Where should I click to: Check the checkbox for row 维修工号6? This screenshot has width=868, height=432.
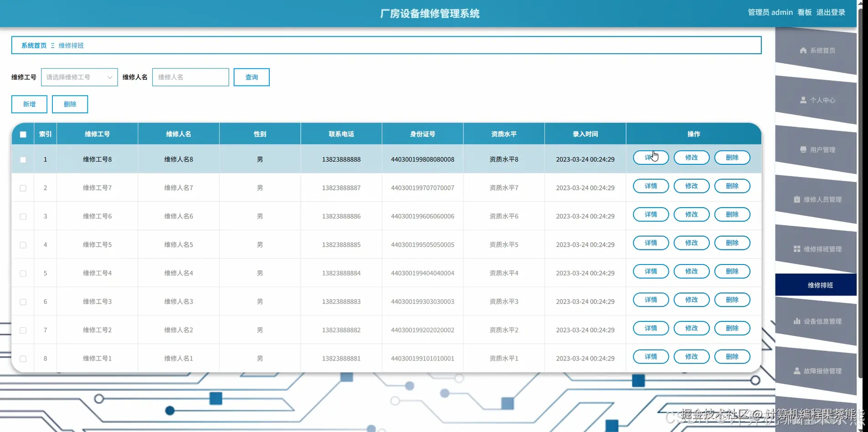point(23,217)
